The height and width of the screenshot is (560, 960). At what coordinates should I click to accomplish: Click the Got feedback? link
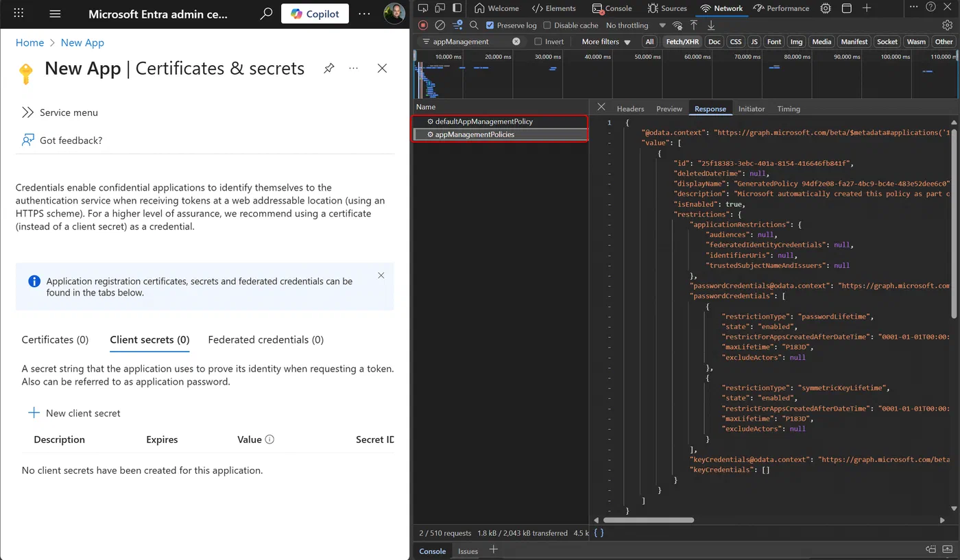click(x=62, y=140)
